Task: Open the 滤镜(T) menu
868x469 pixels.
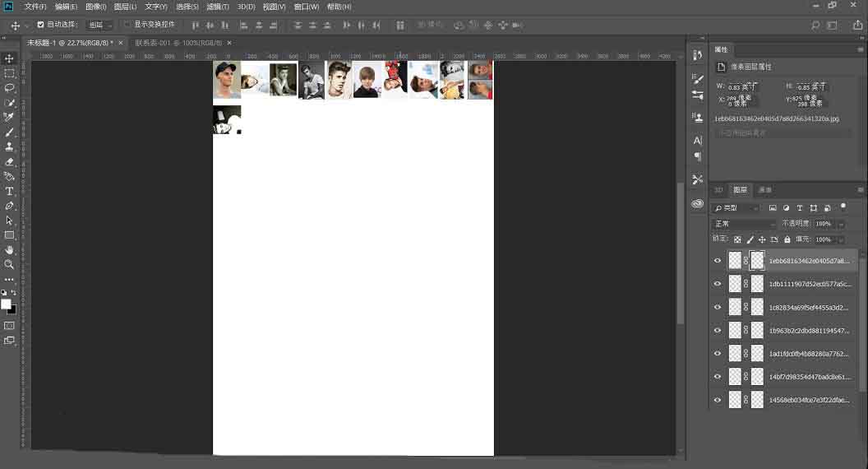Action: point(218,7)
